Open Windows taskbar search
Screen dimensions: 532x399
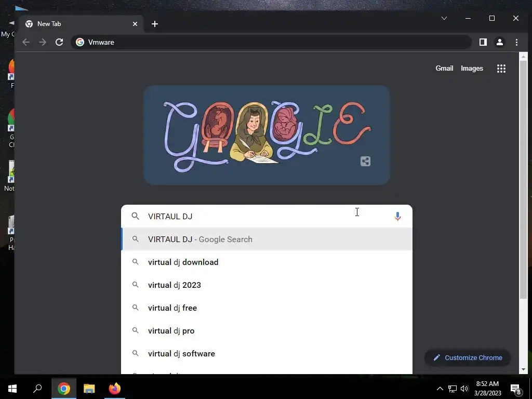(37, 389)
